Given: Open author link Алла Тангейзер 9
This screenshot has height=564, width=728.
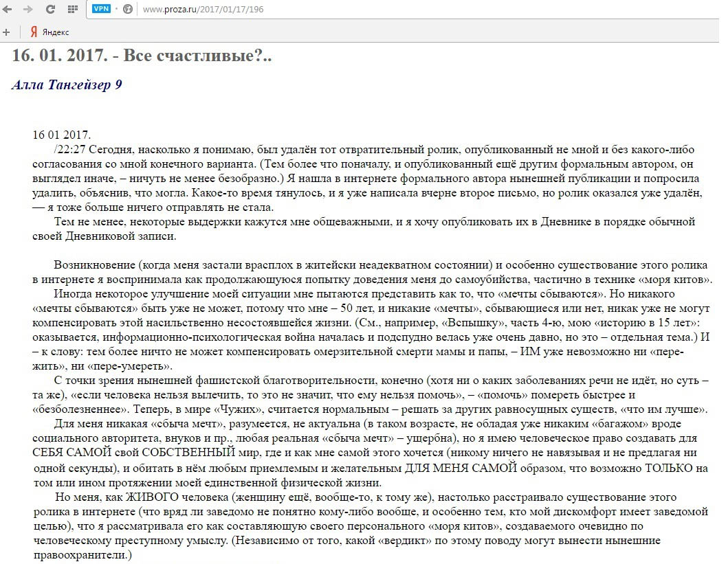Looking at the screenshot, I should (x=67, y=84).
